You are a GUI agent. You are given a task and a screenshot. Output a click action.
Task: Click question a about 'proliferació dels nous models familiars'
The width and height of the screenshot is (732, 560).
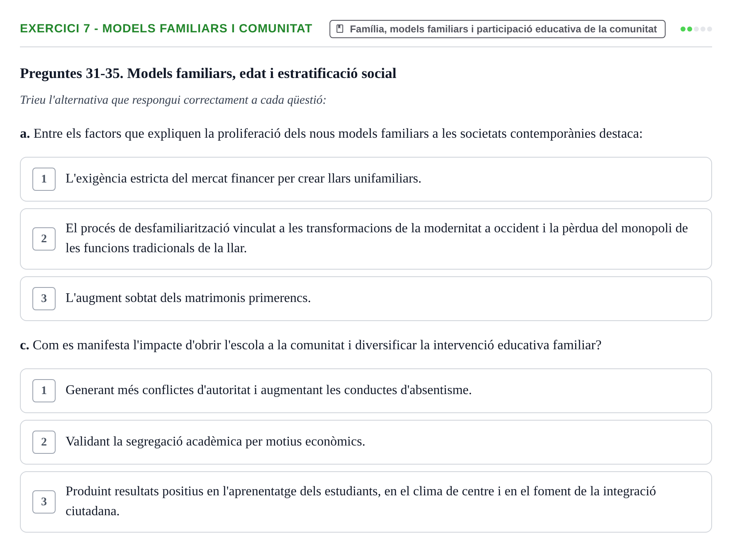331,134
